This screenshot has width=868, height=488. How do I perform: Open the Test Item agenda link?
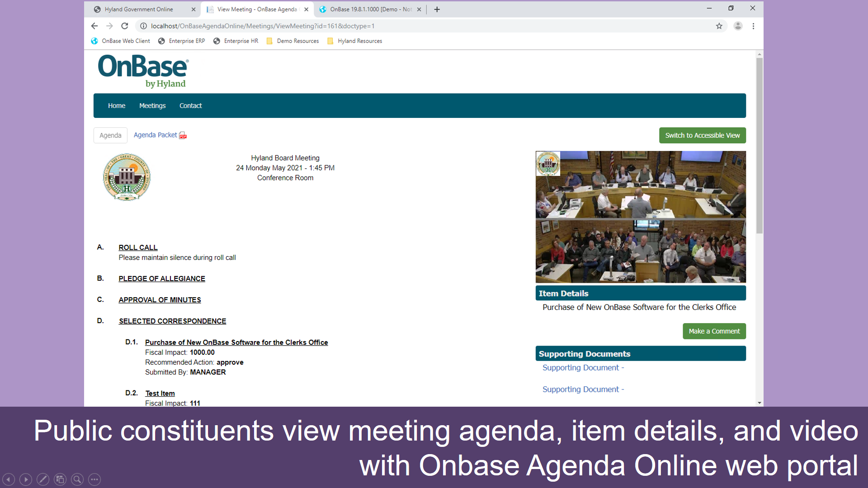(x=160, y=394)
